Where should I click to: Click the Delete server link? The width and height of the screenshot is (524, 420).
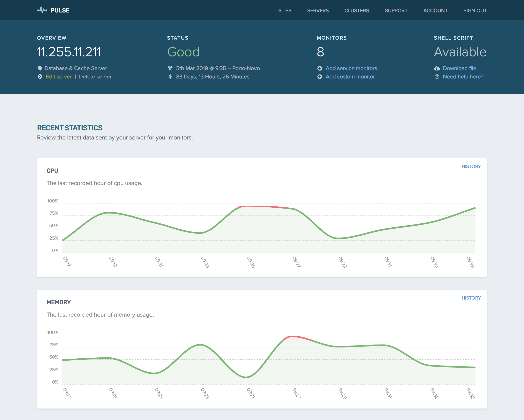click(x=95, y=77)
